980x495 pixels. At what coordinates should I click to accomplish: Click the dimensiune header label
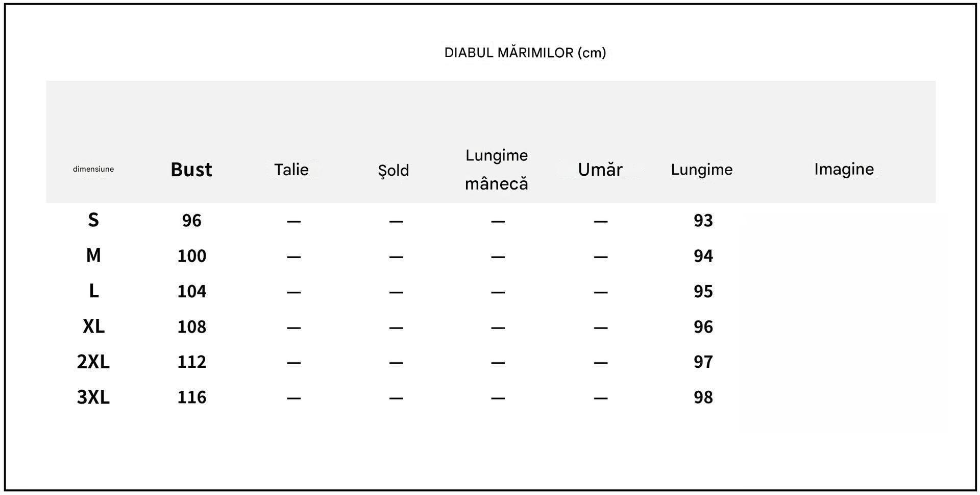[x=93, y=169]
